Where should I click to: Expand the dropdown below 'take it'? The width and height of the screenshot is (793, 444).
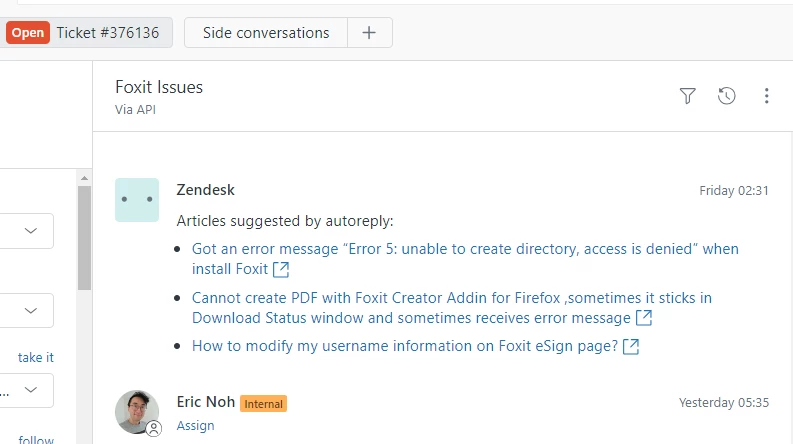click(31, 388)
